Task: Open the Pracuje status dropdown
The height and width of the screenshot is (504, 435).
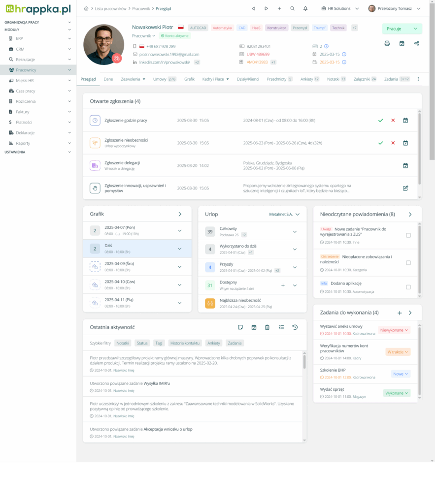Action: pyautogui.click(x=402, y=29)
